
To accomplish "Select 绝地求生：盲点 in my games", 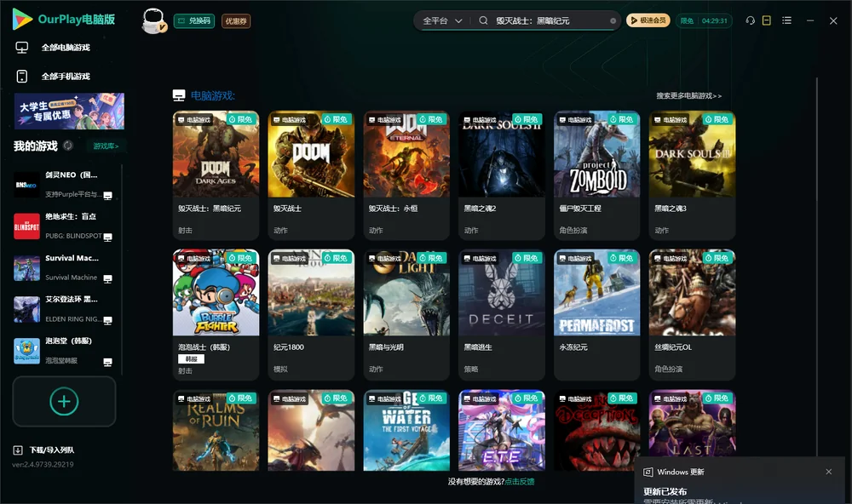I will pos(63,226).
